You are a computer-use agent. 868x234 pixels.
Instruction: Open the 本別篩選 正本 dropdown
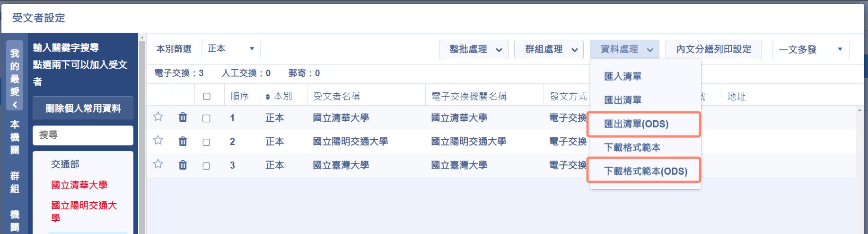point(231,49)
